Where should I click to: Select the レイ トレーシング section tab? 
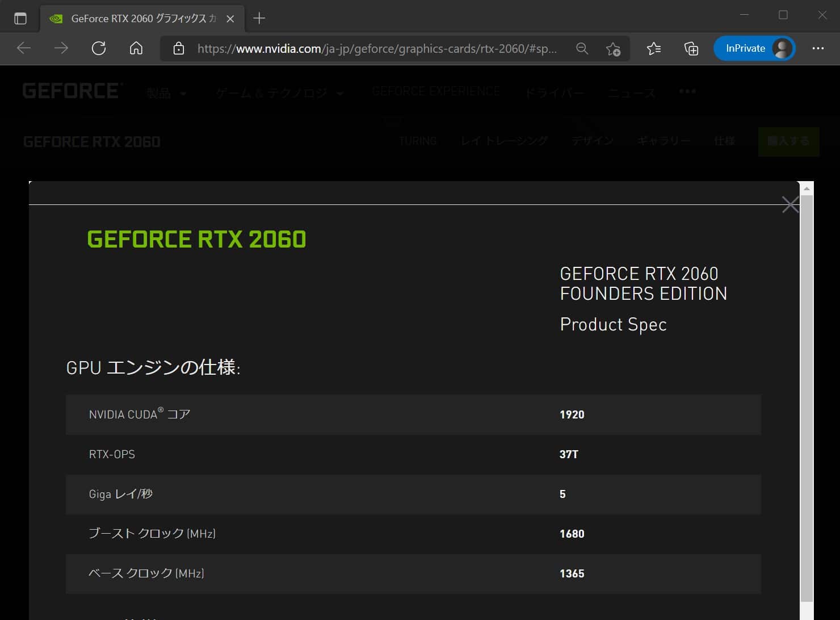(504, 141)
